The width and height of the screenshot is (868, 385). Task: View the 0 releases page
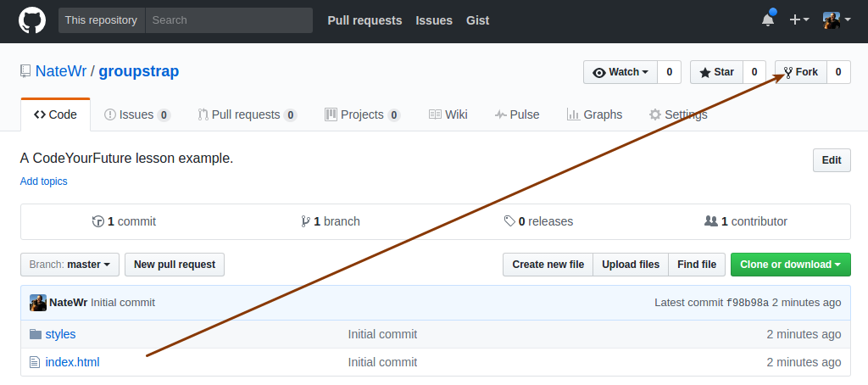538,221
